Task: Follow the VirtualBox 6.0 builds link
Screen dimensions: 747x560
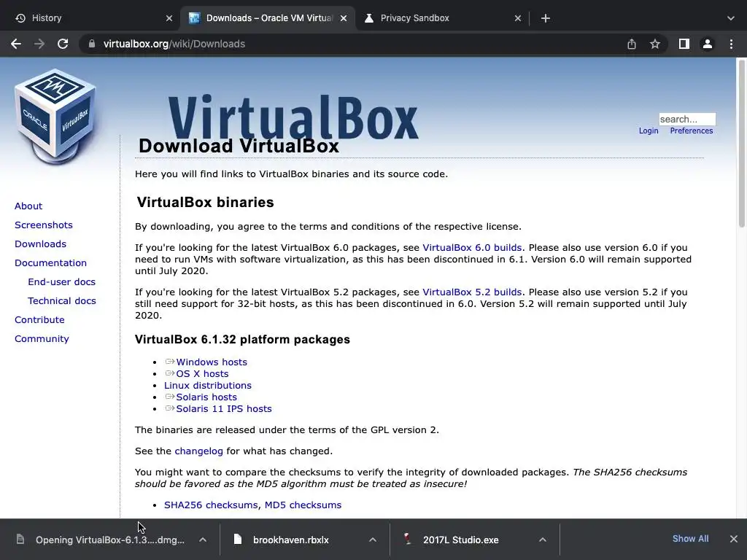Action: [x=472, y=248]
